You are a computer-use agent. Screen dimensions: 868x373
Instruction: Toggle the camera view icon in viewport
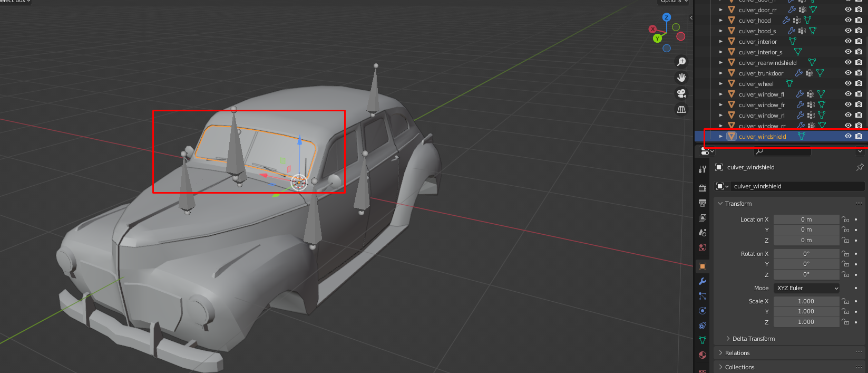pyautogui.click(x=681, y=93)
